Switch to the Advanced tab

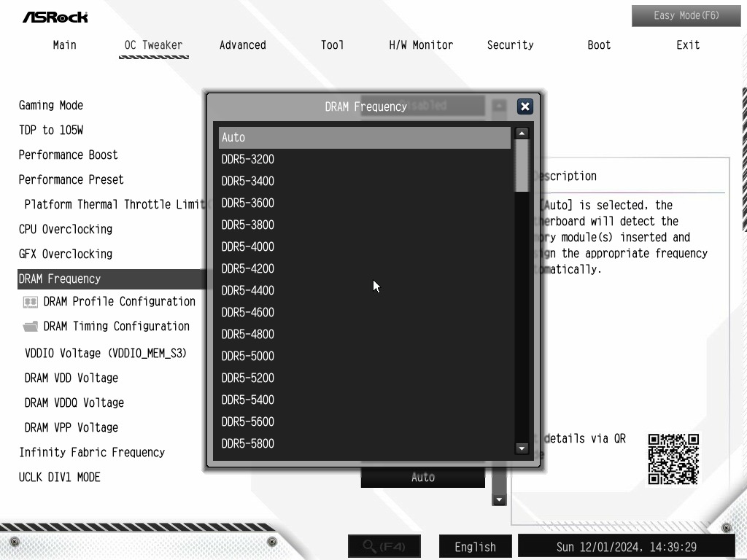242,45
